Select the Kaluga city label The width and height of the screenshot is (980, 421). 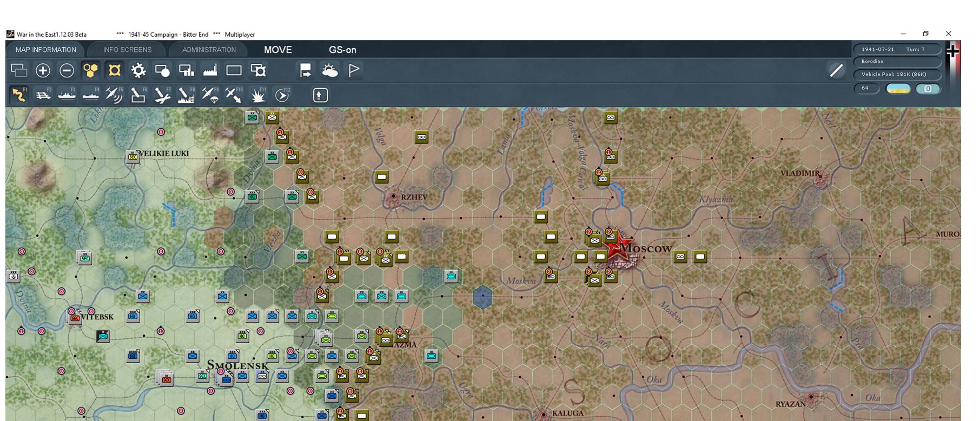coord(568,413)
